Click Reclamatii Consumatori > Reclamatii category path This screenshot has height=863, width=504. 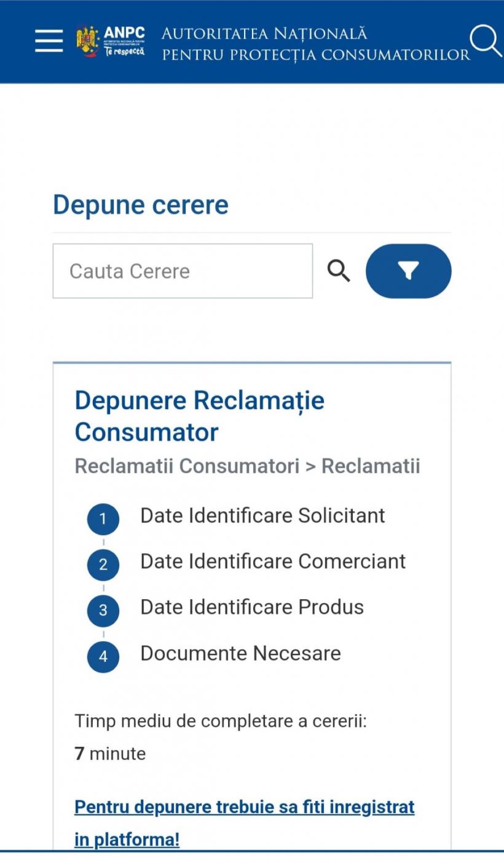pos(247,466)
